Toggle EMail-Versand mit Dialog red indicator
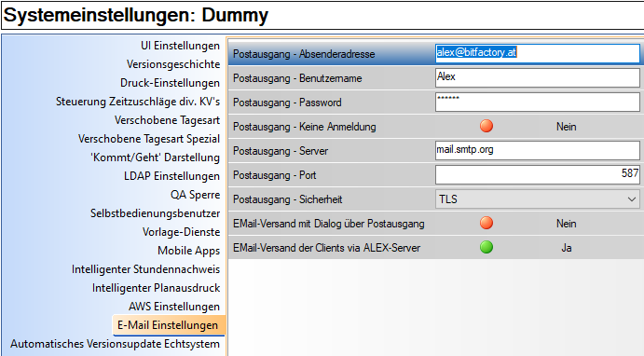Screen dimensions: 644x356 (x=486, y=223)
